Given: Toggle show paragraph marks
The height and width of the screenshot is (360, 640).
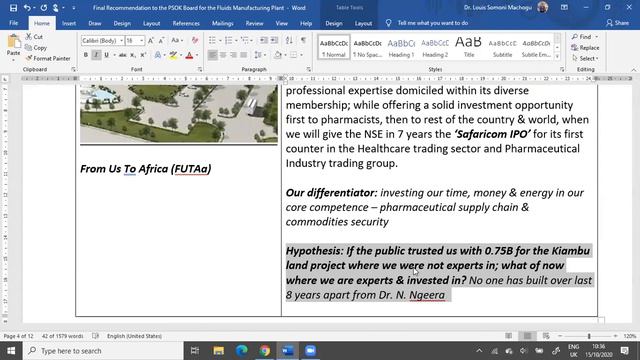Looking at the screenshot, I should [303, 40].
